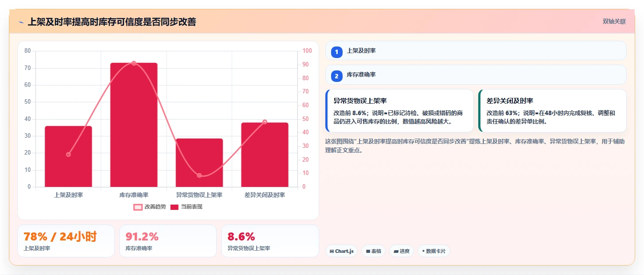
Task: Click the blue number 2 badge
Action: tap(336, 76)
